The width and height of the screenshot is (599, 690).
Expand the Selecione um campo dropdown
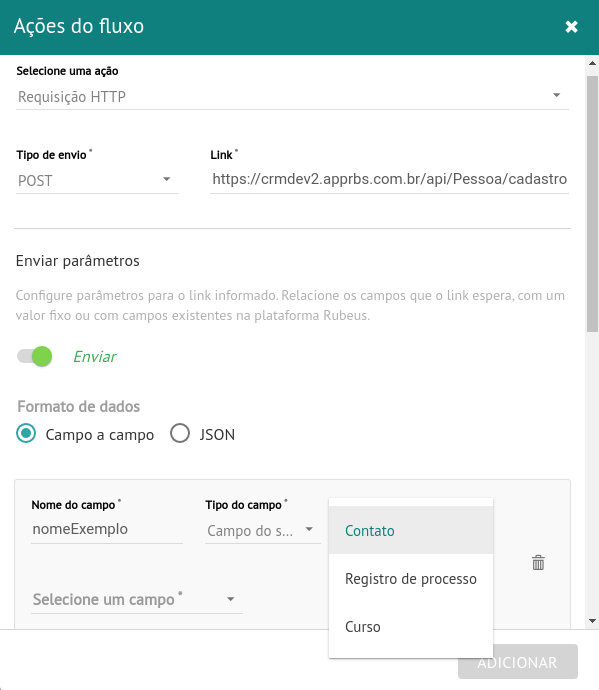coord(137,599)
